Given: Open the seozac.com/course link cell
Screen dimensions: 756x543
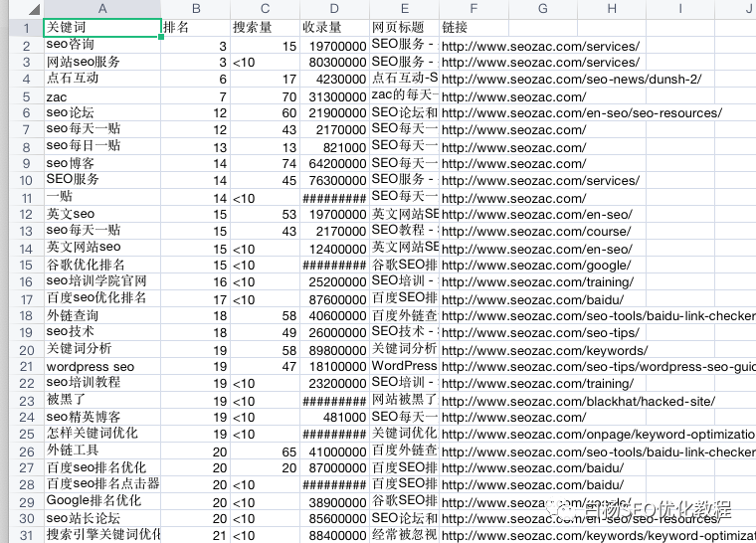Looking at the screenshot, I should [x=535, y=232].
